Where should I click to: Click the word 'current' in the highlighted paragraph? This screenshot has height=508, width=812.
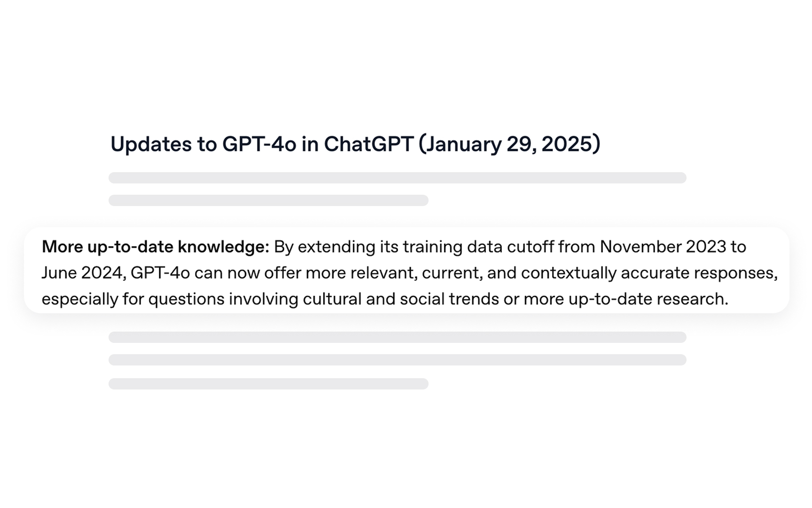coord(452,273)
